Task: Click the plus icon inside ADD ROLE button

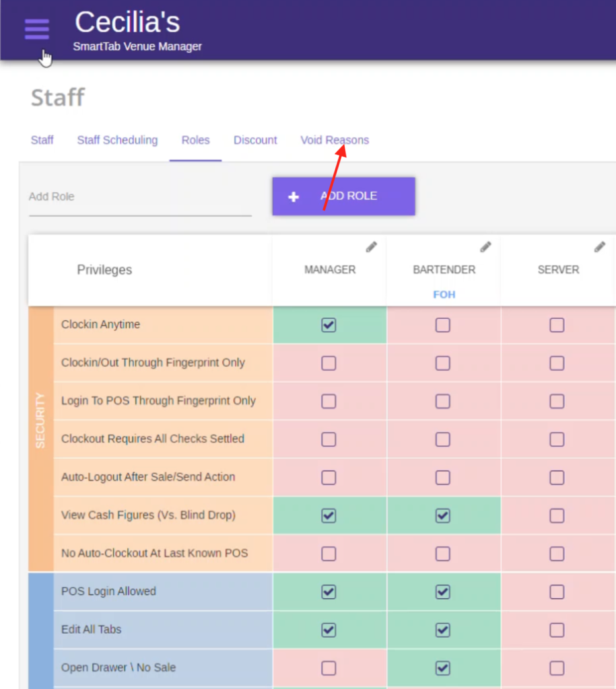Action: [x=294, y=196]
